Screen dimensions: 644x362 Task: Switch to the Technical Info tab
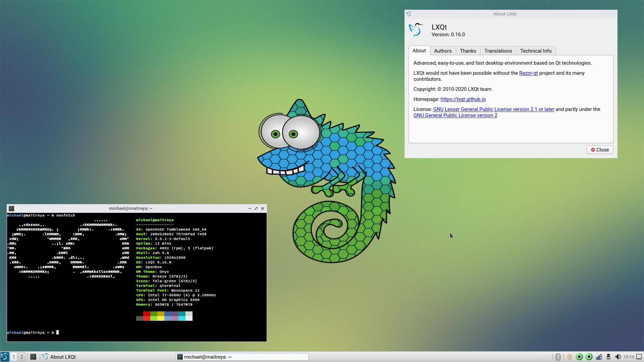tap(536, 51)
